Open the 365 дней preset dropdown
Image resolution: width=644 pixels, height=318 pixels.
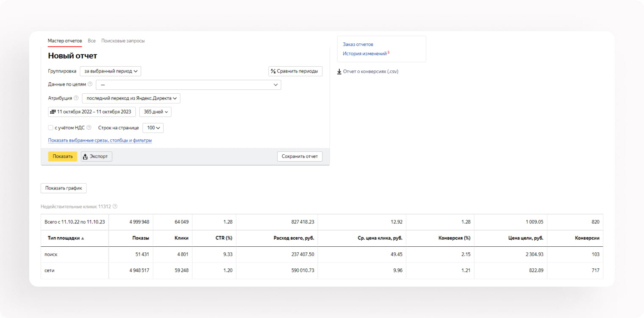pyautogui.click(x=155, y=112)
